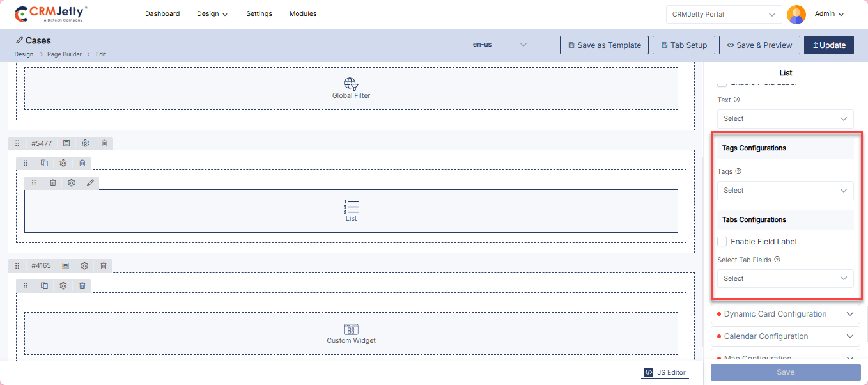The height and width of the screenshot is (385, 868).
Task: Open the JS Editor link
Action: tap(665, 372)
